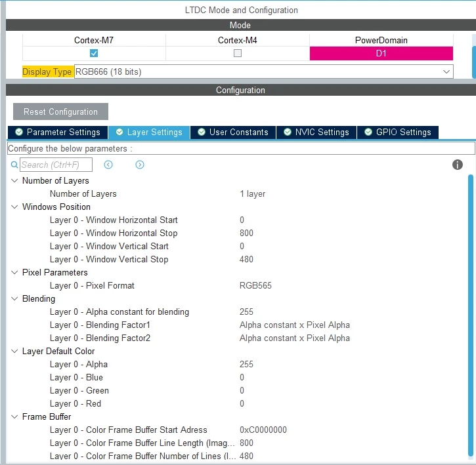Open the info icon for parameter help
Viewport: 476px width, 465px height.
click(457, 165)
